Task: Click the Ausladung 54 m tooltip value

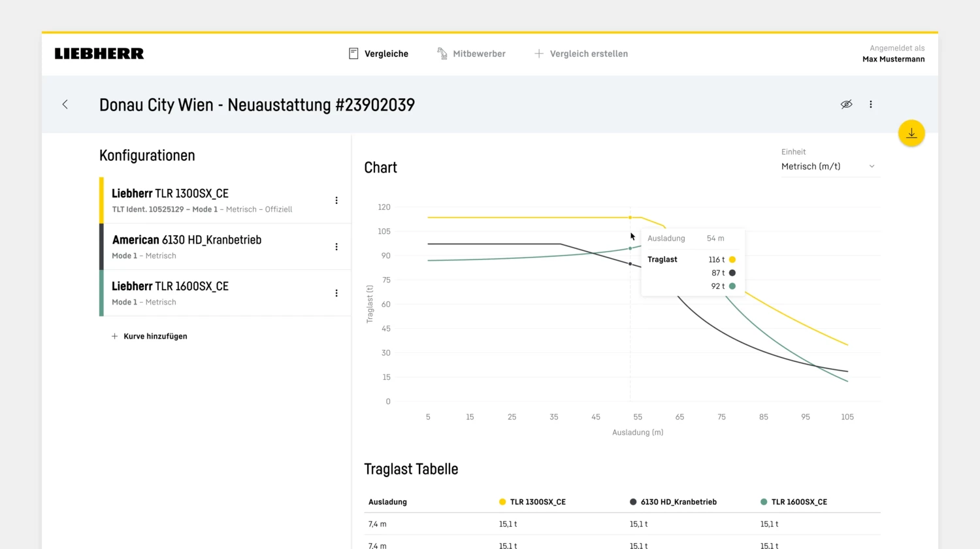Action: pos(715,239)
